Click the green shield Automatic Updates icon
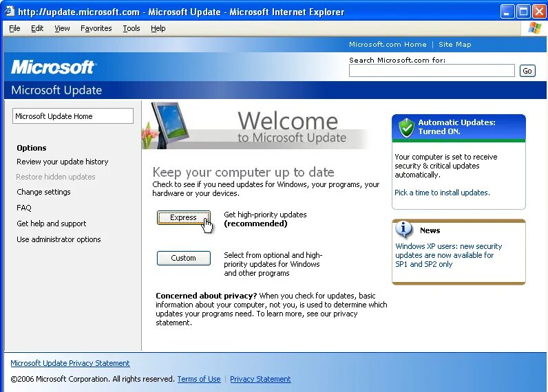 click(x=406, y=127)
